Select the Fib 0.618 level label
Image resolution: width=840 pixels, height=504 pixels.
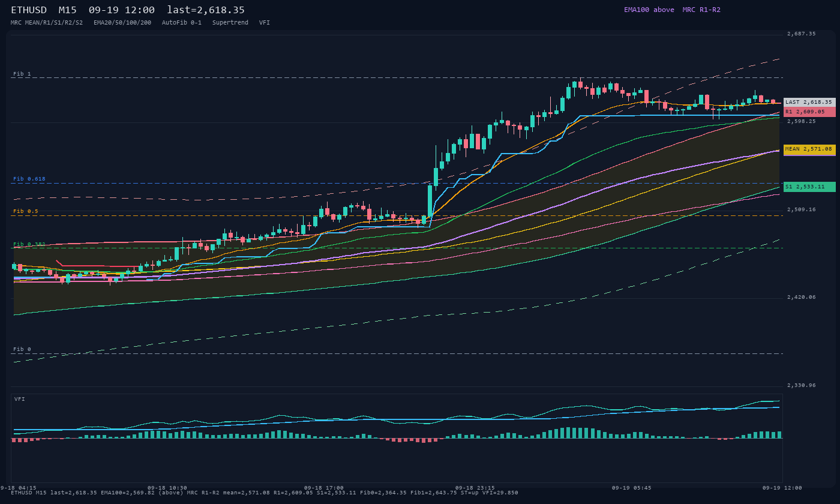(29, 179)
